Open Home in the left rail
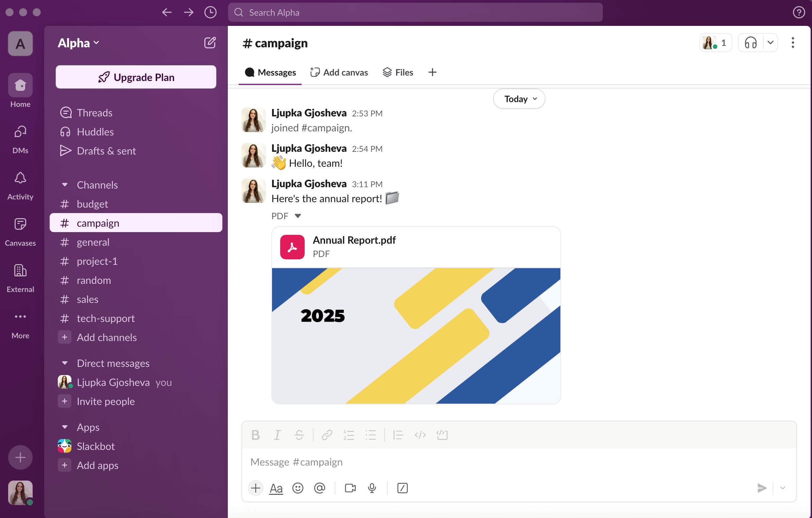This screenshot has height=518, width=812. pyautogui.click(x=20, y=91)
